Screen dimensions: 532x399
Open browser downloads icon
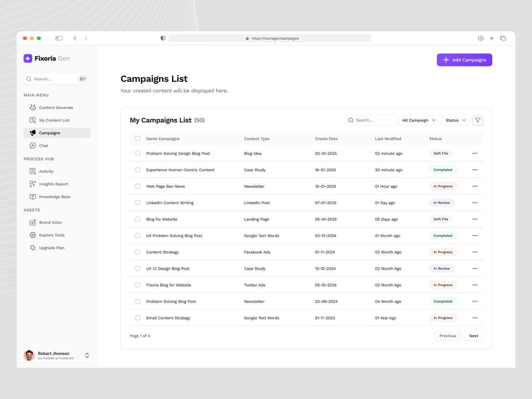(x=481, y=39)
